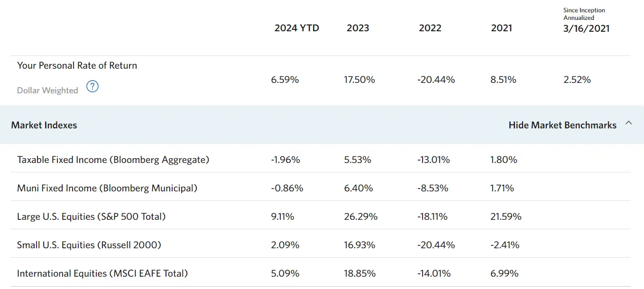Click the Your Personal Rate of Return label
This screenshot has height=289, width=644.
click(77, 65)
